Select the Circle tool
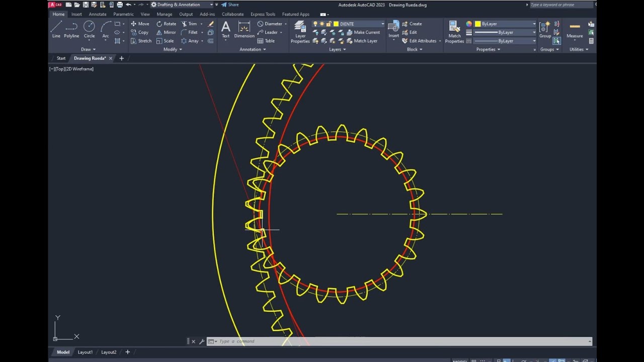 click(89, 29)
